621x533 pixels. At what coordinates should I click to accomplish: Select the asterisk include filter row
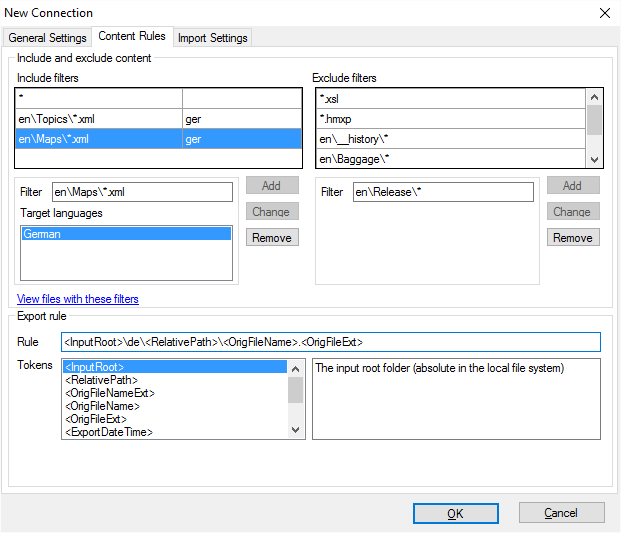(x=98, y=99)
